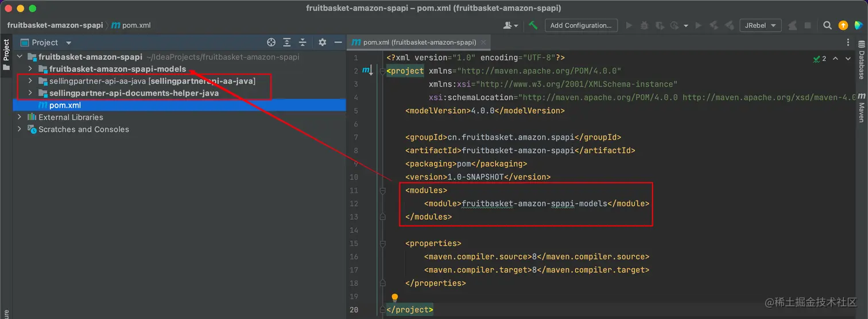Viewport: 868px width, 319px height.
Task: Click module name fruitbasket-amazon-spapi-models in editor
Action: tap(534, 203)
